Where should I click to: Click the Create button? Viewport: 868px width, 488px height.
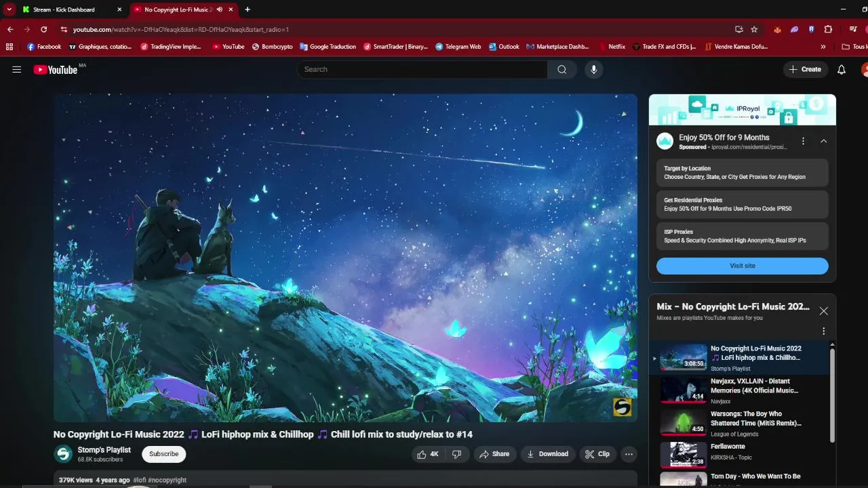click(x=805, y=69)
